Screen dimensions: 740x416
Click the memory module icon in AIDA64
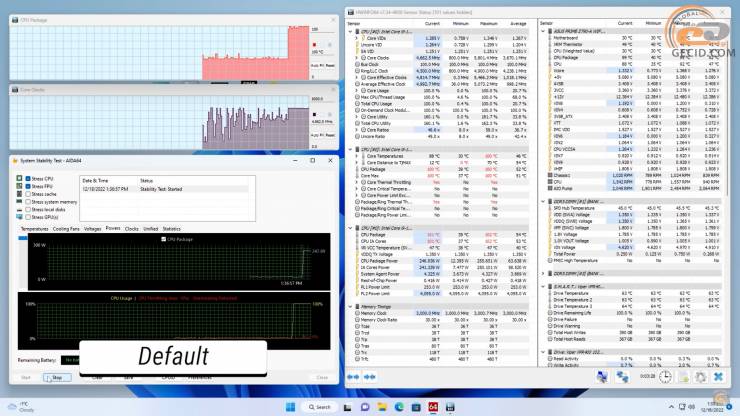click(19, 202)
